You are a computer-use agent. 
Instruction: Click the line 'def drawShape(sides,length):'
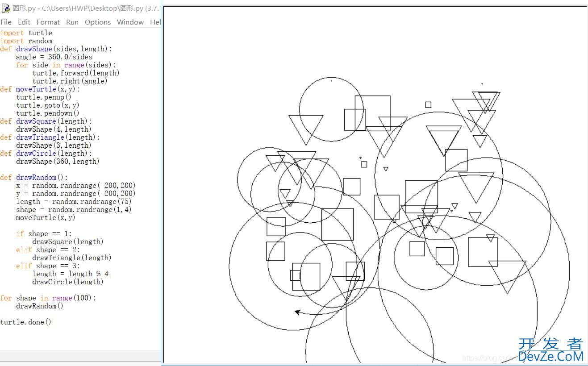tap(56, 49)
